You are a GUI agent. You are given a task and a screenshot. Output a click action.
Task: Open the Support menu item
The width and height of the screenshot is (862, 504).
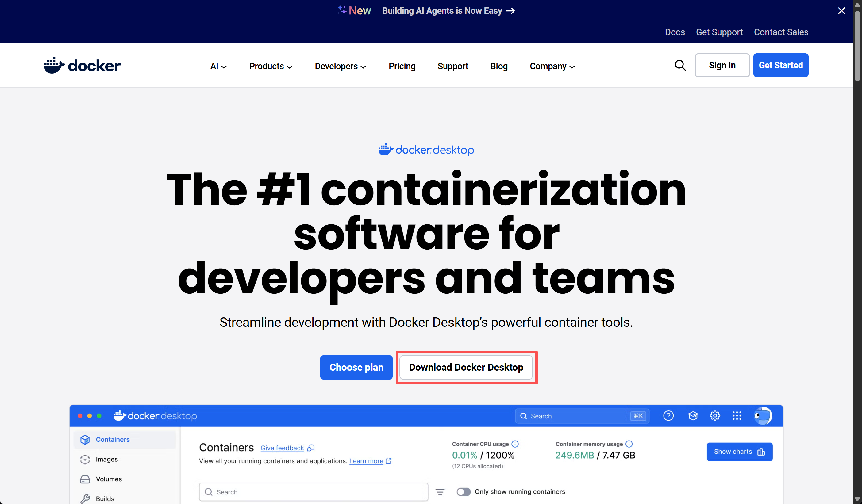[452, 66]
